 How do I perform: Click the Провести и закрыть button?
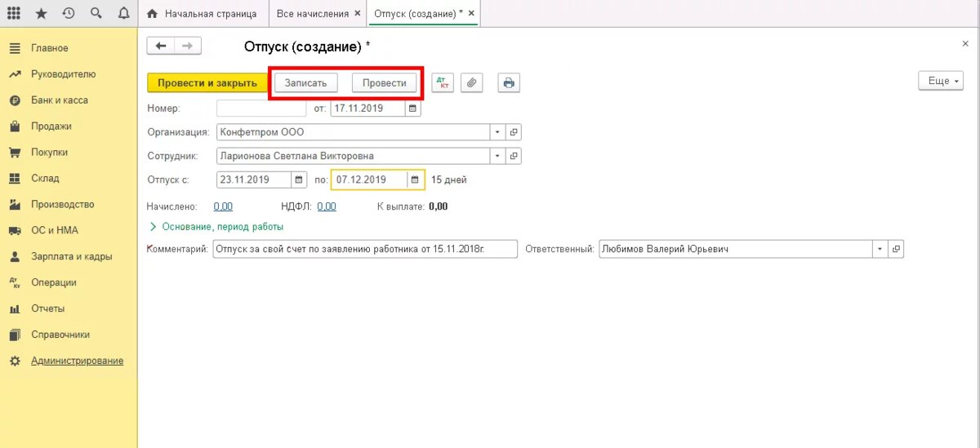(x=207, y=82)
